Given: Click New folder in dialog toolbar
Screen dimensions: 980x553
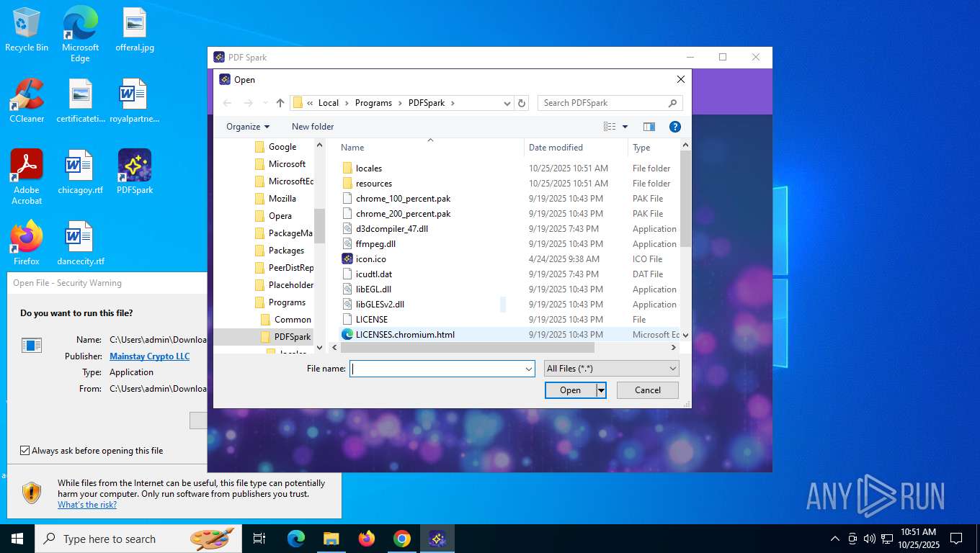Looking at the screenshot, I should (x=313, y=127).
